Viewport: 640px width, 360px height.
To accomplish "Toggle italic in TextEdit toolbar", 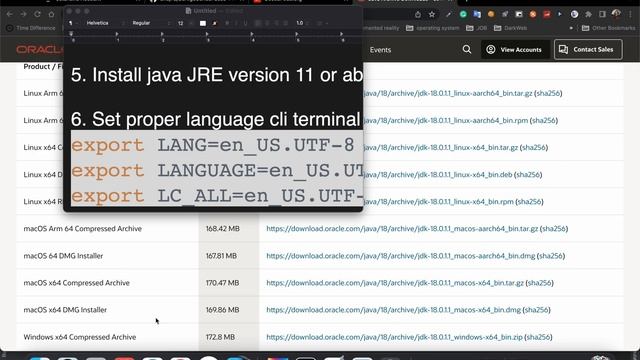I will point(236,23).
